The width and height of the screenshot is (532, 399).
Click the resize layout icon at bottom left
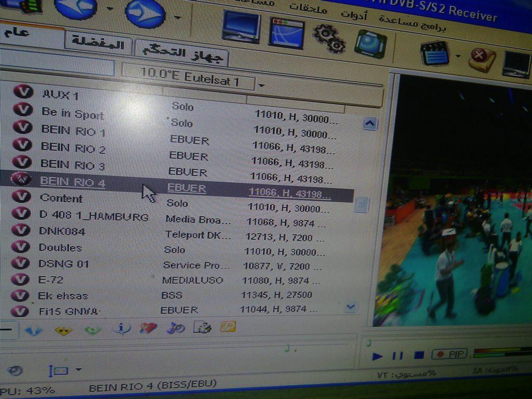(x=58, y=371)
